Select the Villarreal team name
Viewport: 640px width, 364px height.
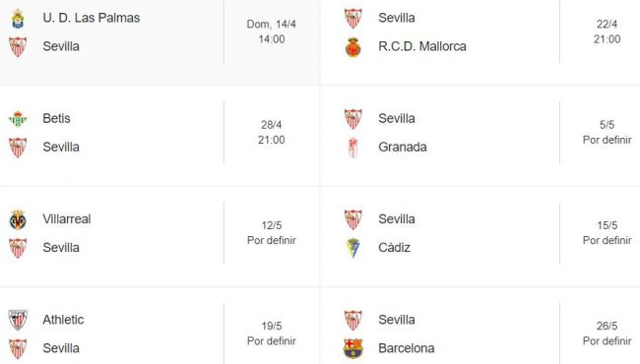tap(67, 219)
